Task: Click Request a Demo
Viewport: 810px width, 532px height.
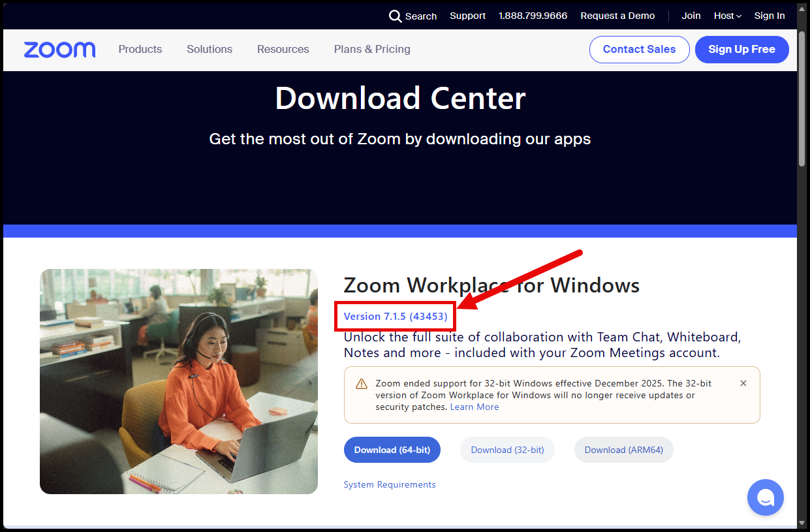Action: [617, 16]
